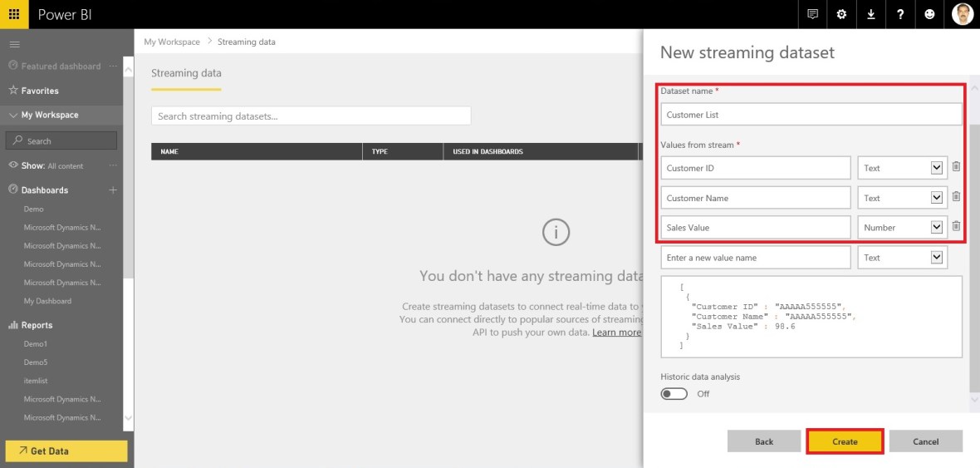Sort by NAME column header

pos(257,151)
